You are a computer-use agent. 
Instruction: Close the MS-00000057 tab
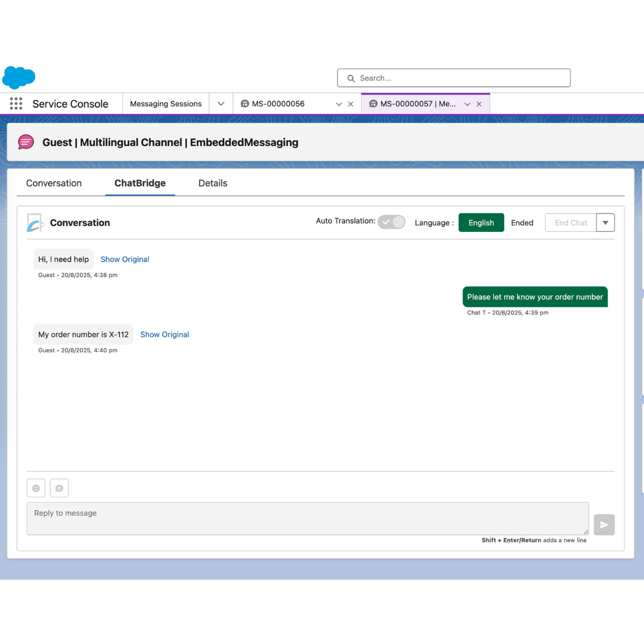click(x=479, y=104)
